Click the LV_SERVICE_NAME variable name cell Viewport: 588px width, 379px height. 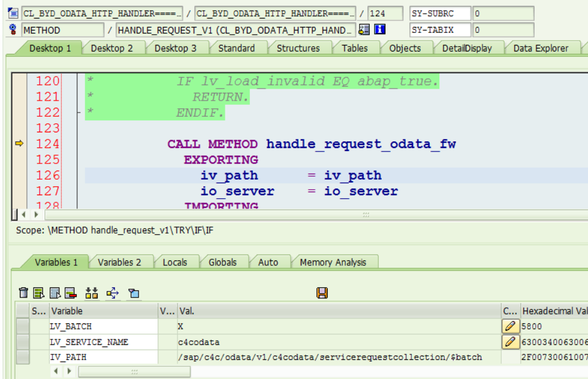tap(104, 341)
